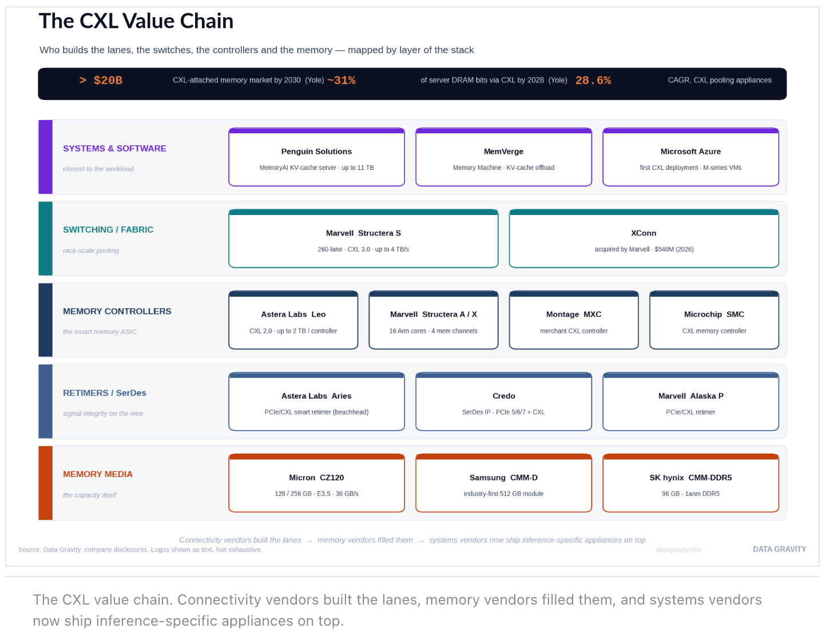
Task: Click the 'datagravity.dev' link
Action: tap(678, 550)
